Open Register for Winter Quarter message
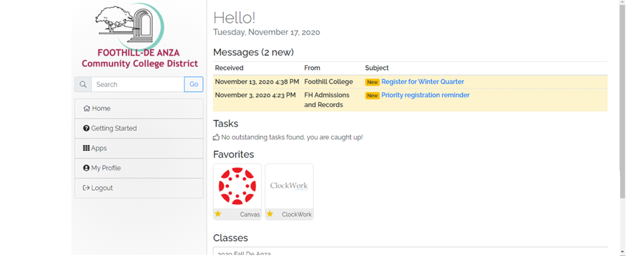 coord(422,82)
